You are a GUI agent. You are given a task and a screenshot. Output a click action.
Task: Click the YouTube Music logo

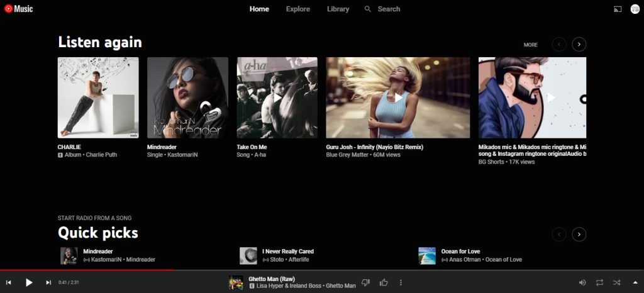tap(18, 9)
